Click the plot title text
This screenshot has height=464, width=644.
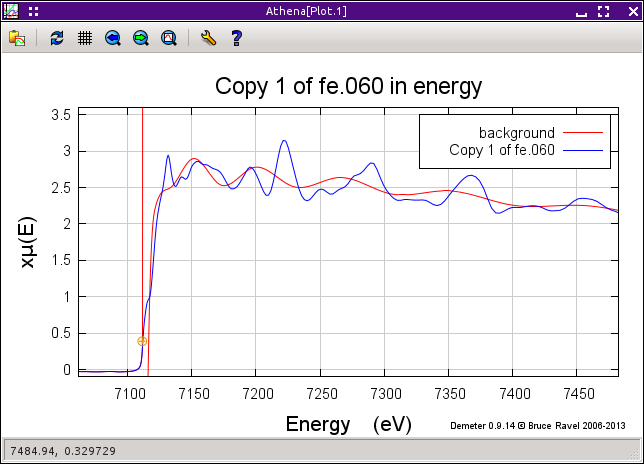[349, 87]
